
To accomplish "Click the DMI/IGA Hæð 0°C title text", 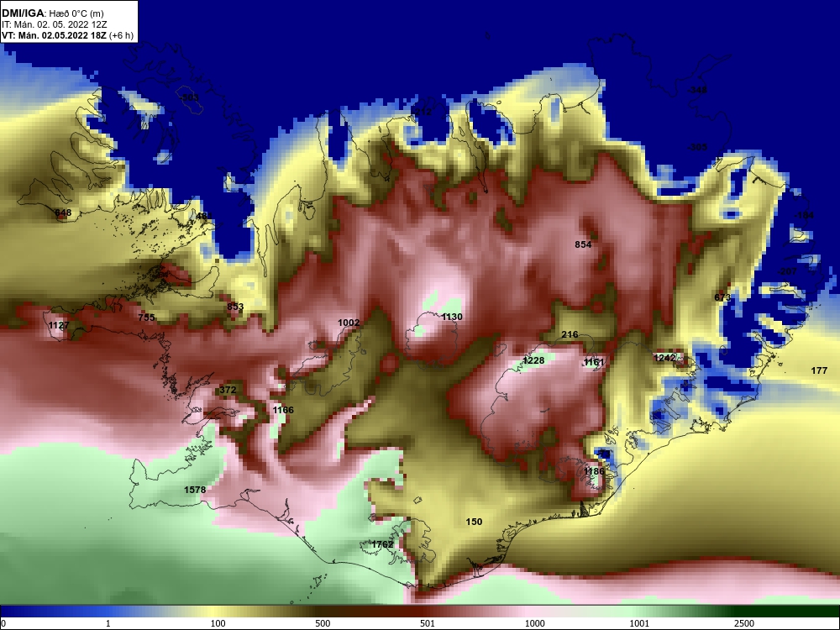I will 52,13.
